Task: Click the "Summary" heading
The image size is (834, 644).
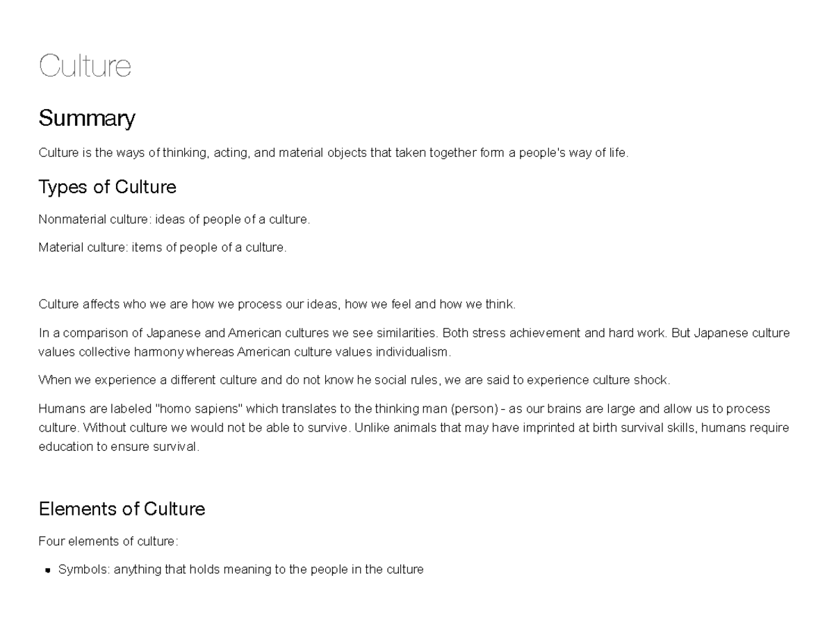Action: pos(87,118)
